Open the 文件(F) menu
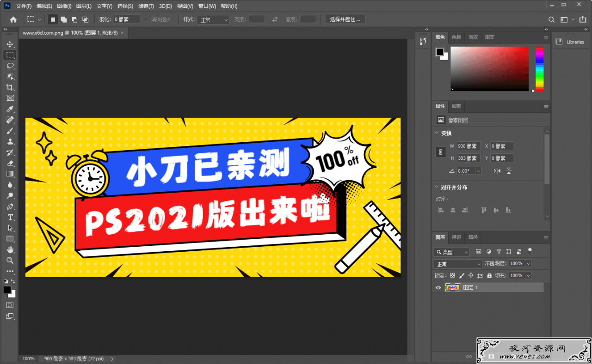This screenshot has height=364, width=592. point(24,6)
